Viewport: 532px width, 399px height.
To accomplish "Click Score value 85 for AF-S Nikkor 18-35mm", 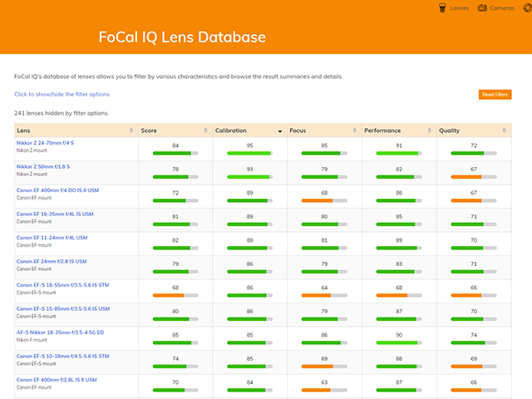I will coord(175,335).
